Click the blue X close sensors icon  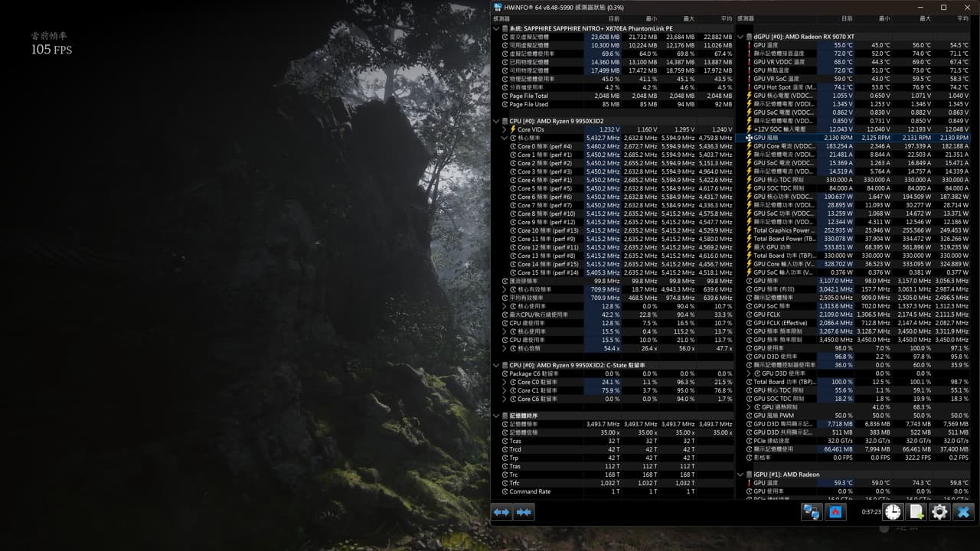coord(963,512)
